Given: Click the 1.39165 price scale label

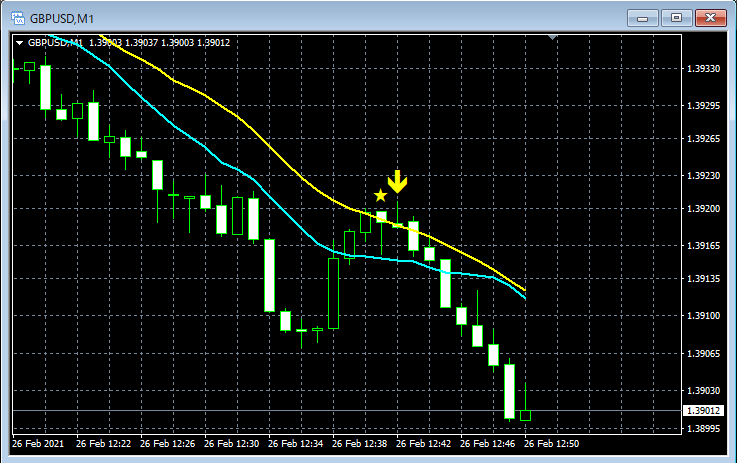Looking at the screenshot, I should pos(703,245).
